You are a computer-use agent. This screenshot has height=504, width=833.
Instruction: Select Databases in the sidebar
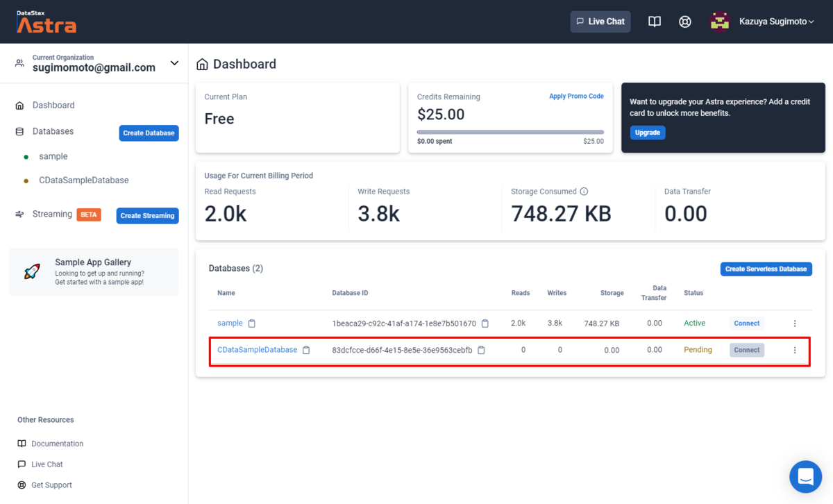point(53,131)
